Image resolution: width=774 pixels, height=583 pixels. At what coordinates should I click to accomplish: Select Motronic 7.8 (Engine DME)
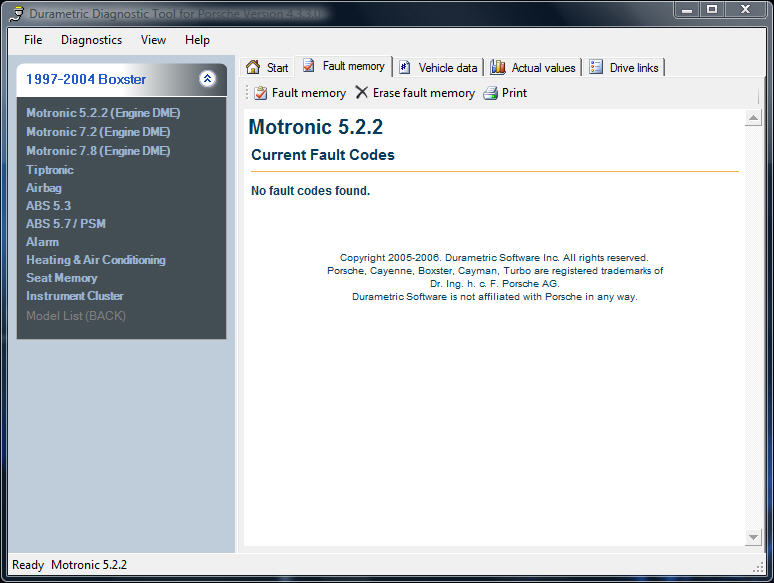98,151
